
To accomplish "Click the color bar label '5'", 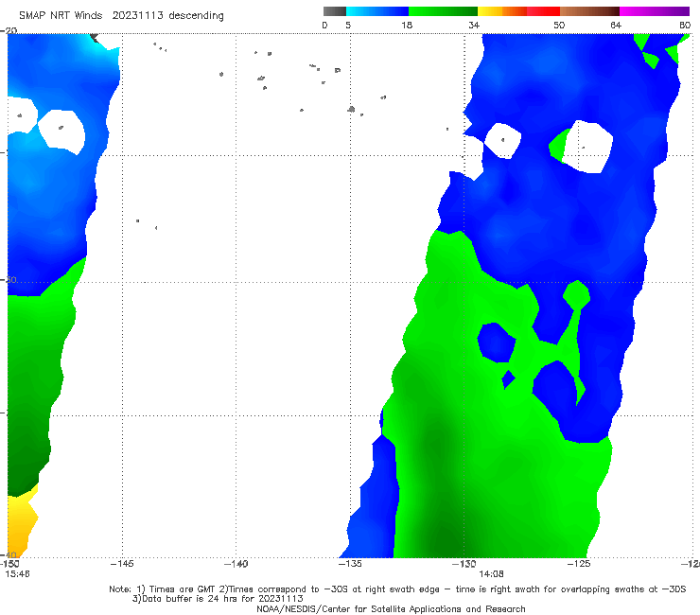I will click(348, 26).
